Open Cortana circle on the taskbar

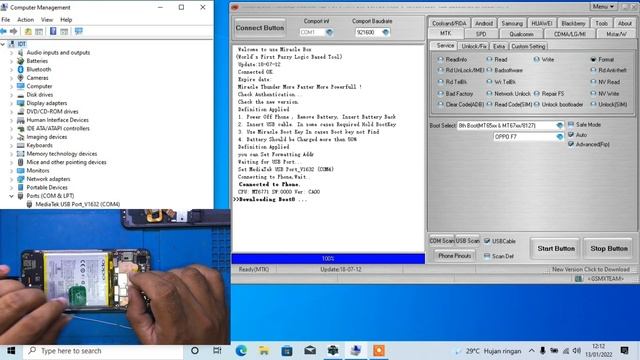pyautogui.click(x=195, y=351)
